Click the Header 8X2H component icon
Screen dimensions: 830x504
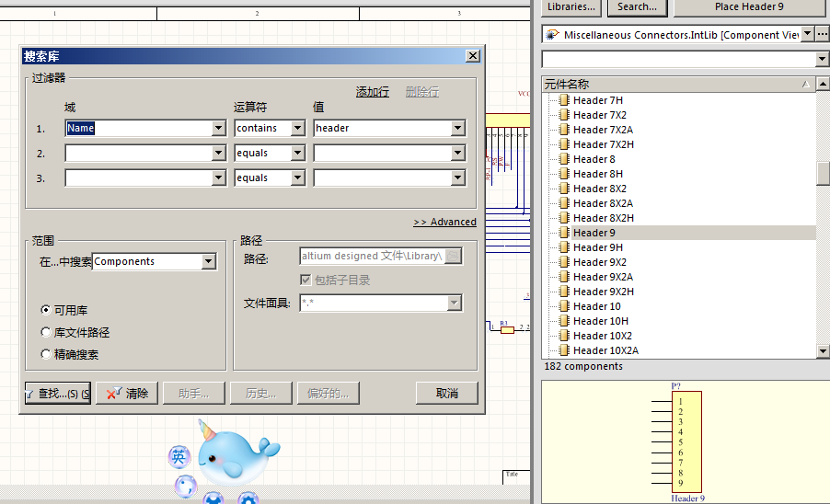tap(564, 218)
